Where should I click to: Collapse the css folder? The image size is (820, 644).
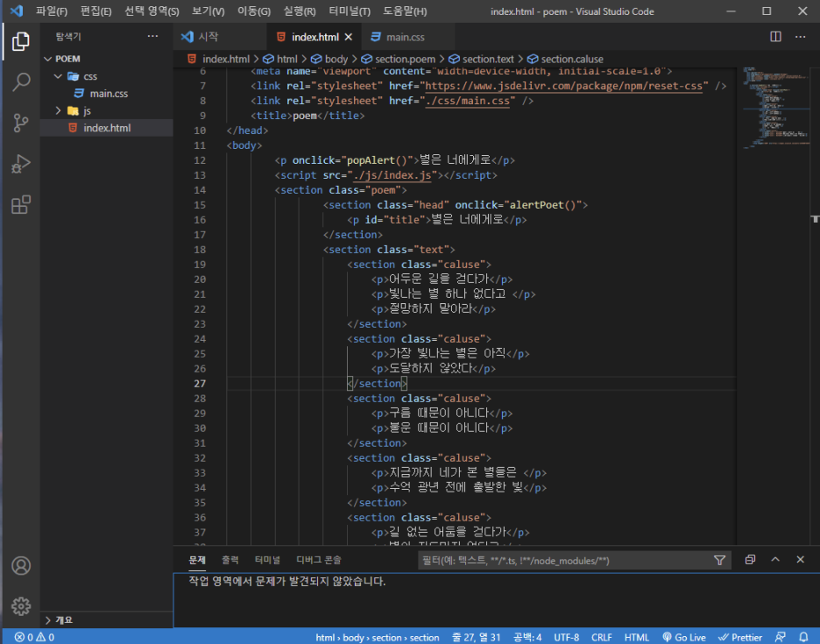pos(58,76)
